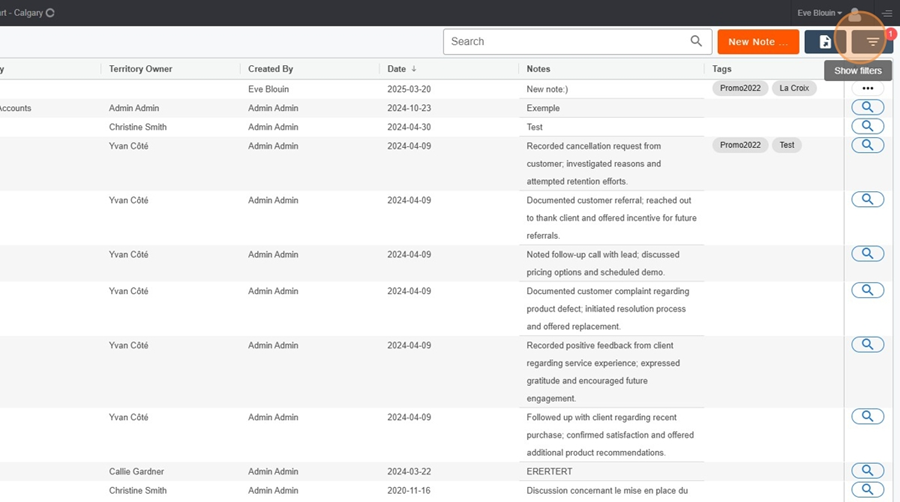This screenshot has width=900, height=502.
Task: Select the Promo2022 tag on first row
Action: pos(740,88)
